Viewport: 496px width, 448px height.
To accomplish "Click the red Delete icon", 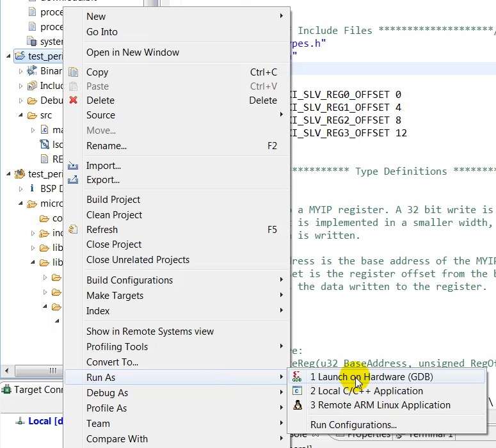I will (74, 100).
